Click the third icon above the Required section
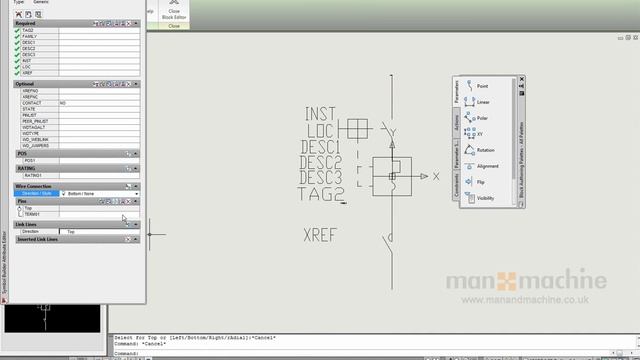640x360 pixels. pos(38,14)
